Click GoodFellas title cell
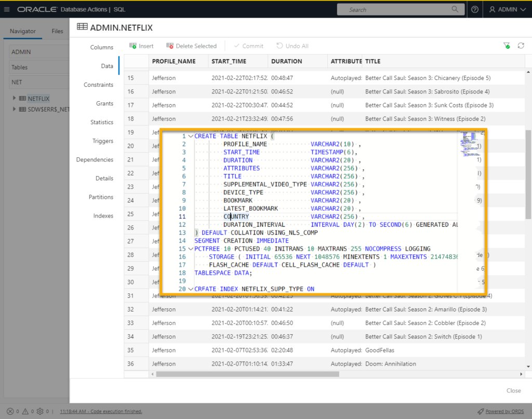 tap(380, 350)
